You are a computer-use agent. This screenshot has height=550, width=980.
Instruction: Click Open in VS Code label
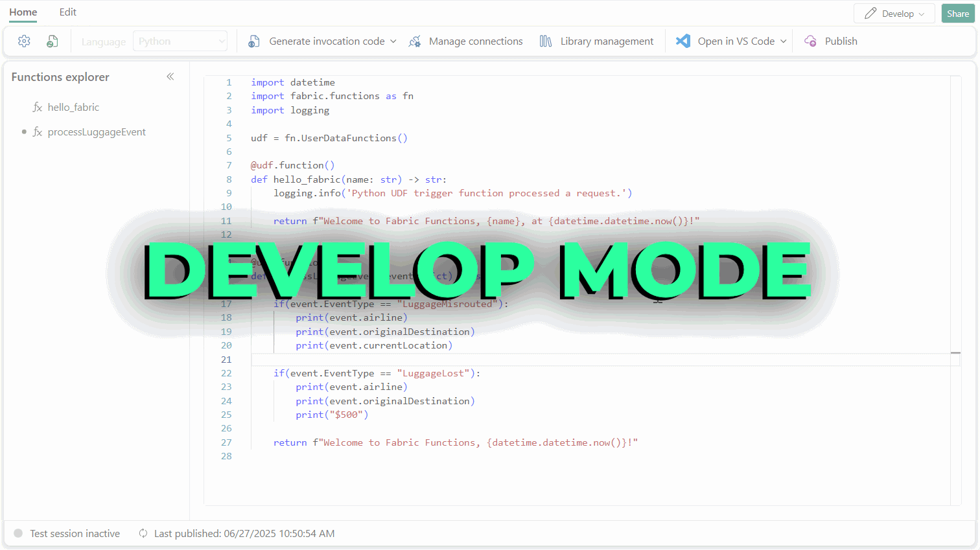pyautogui.click(x=736, y=41)
